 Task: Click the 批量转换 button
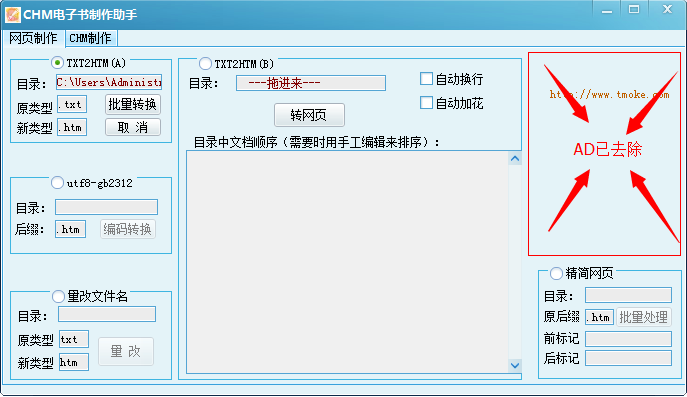(x=133, y=104)
